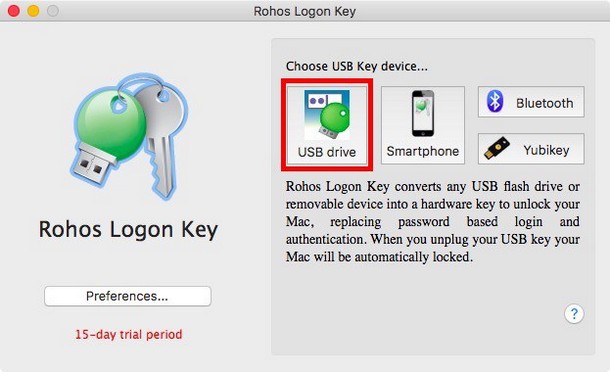Click the red 15-day trial period text

click(x=128, y=334)
